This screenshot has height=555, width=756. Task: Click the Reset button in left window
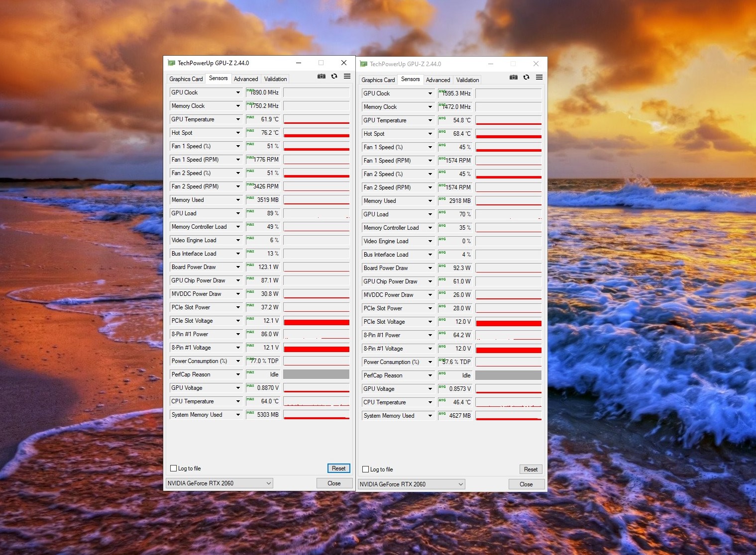coord(339,468)
